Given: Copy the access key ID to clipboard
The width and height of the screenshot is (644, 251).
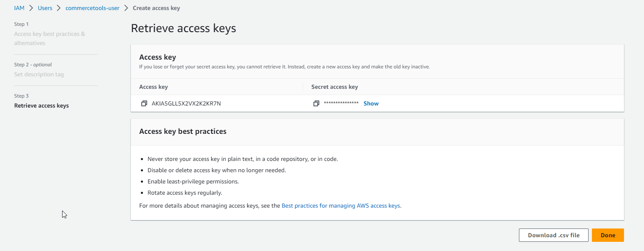Looking at the screenshot, I should click(x=144, y=103).
